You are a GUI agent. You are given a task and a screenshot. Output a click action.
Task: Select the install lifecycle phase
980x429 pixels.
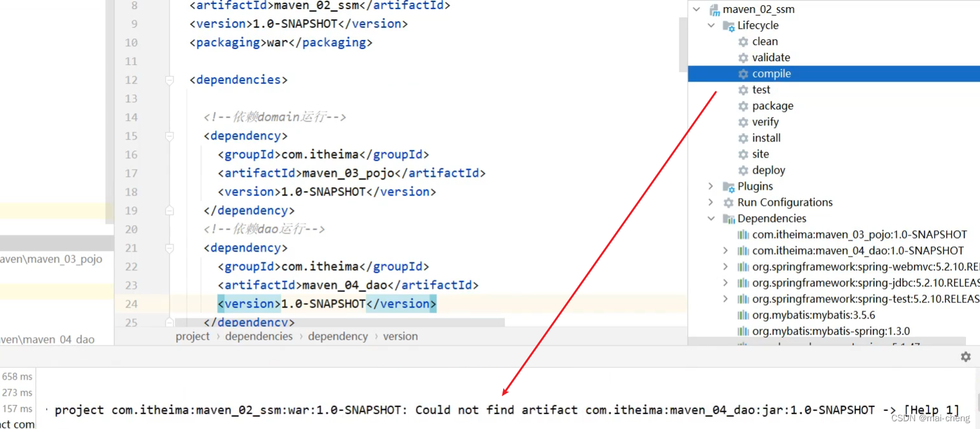[x=767, y=138]
